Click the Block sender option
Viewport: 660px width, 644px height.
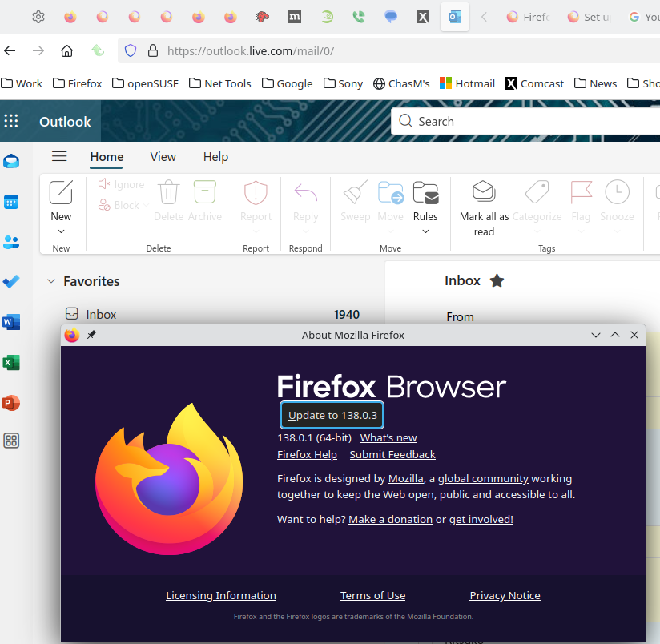(123, 205)
